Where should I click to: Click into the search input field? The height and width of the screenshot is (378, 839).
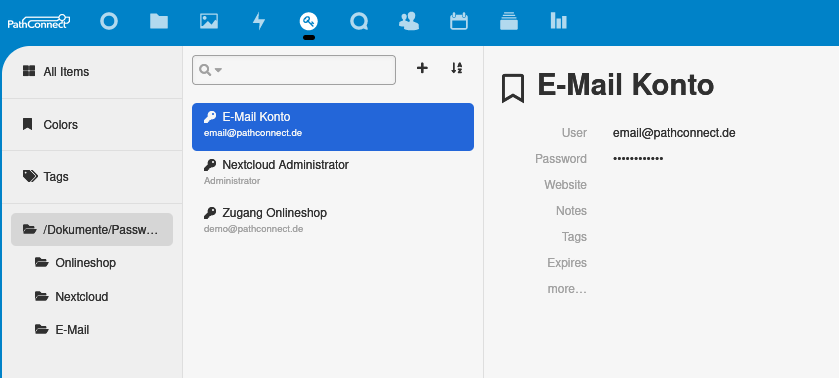(x=294, y=70)
